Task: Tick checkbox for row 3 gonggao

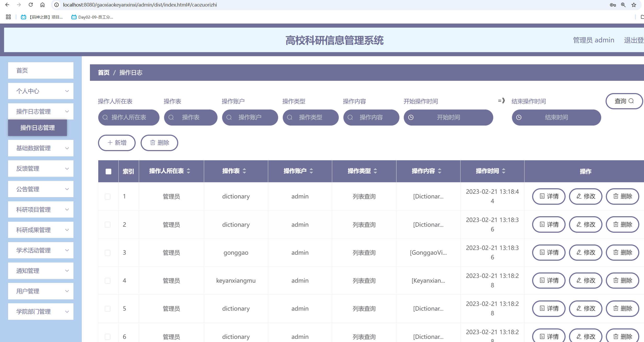Action: (x=107, y=253)
